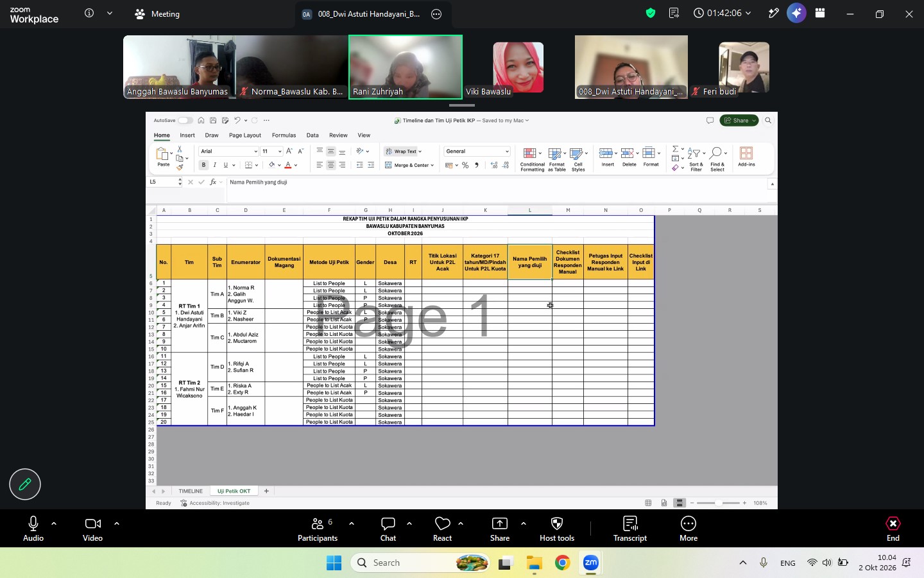Click the Meeting tab label
Image resolution: width=924 pixels, height=578 pixels.
coord(165,13)
